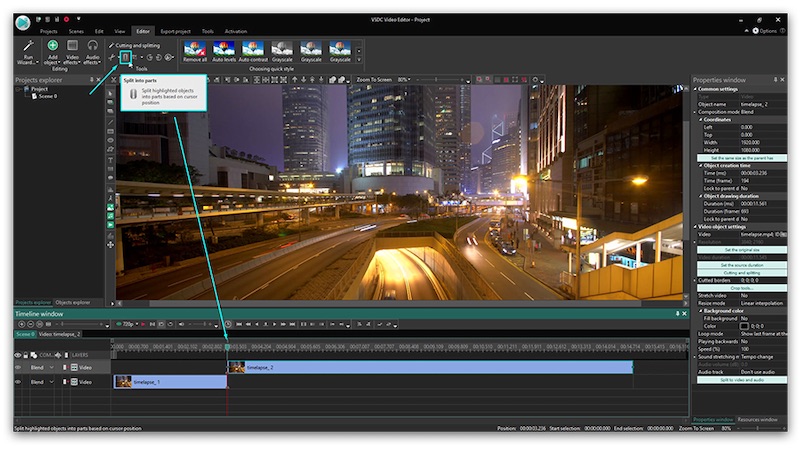This screenshot has height=453, width=800.
Task: Click the red record dot on timeline toolbar
Action: coord(143,324)
